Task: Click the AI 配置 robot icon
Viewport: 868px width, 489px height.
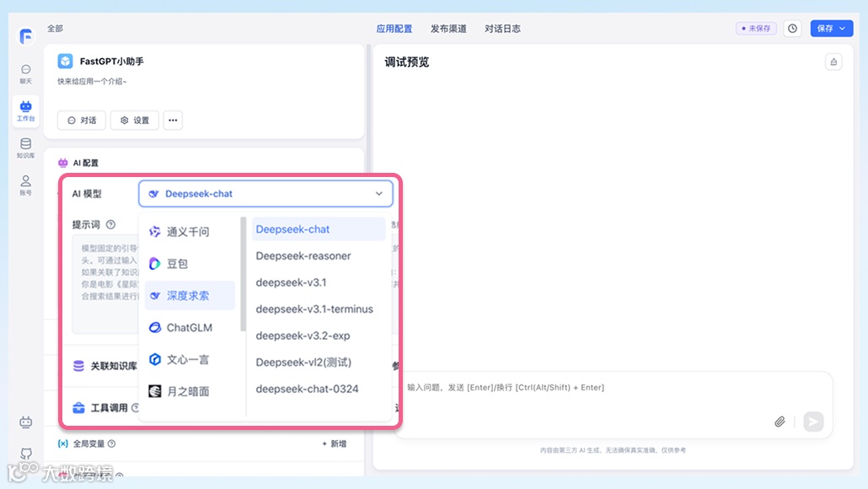Action: [63, 163]
